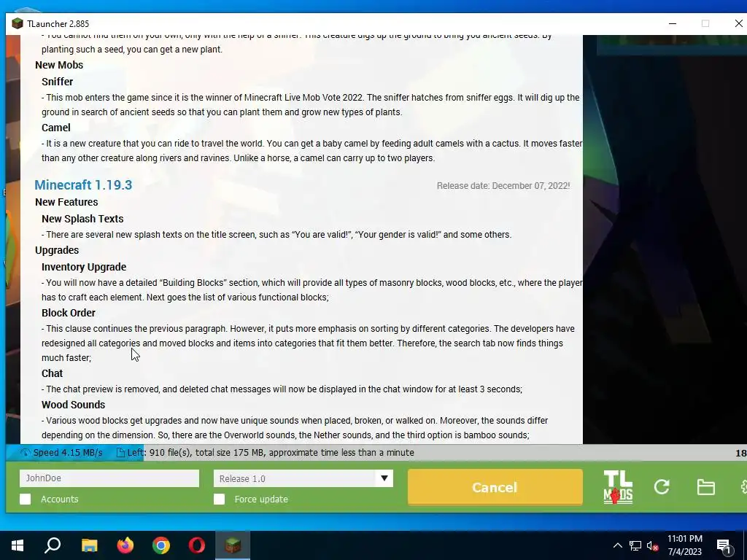Image resolution: width=747 pixels, height=560 pixels.
Task: Click the Minecraft 1.19.3 heading link
Action: pyautogui.click(x=83, y=184)
